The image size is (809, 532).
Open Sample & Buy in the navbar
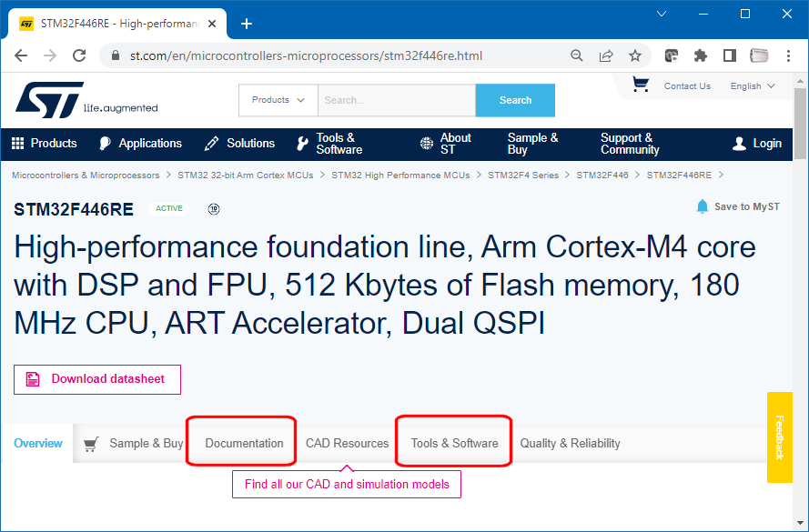532,144
